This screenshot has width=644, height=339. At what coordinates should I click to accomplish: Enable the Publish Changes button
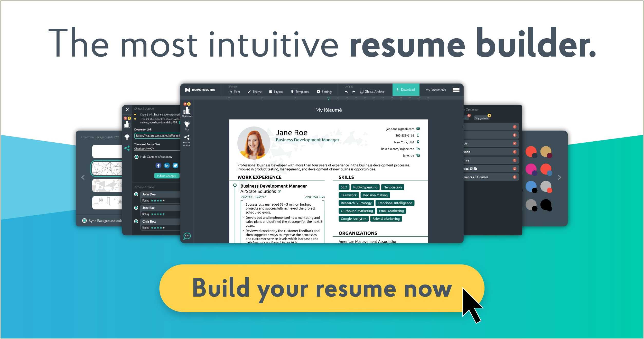tap(166, 176)
